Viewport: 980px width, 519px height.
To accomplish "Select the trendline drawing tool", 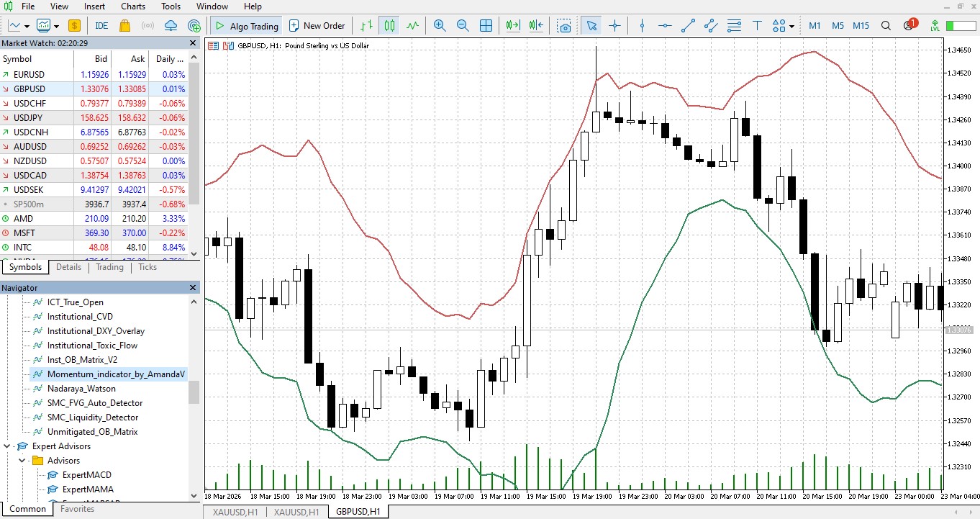I will point(688,26).
